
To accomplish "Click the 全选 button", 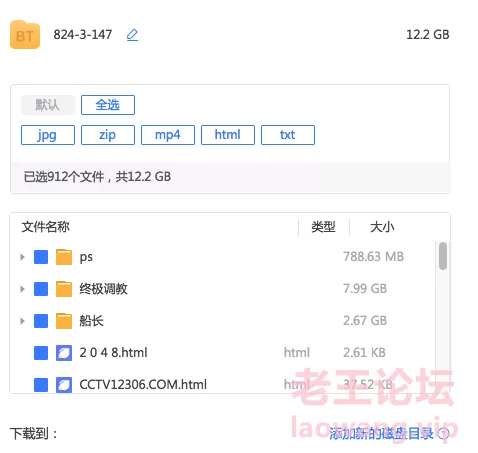I will [x=108, y=105].
